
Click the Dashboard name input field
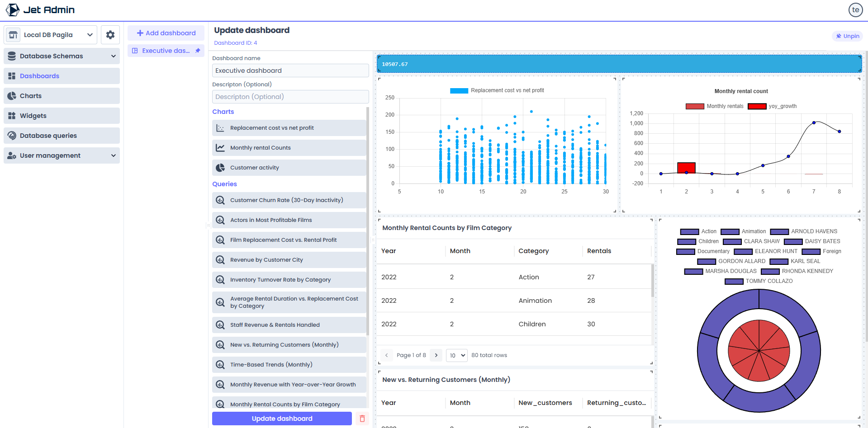click(290, 71)
